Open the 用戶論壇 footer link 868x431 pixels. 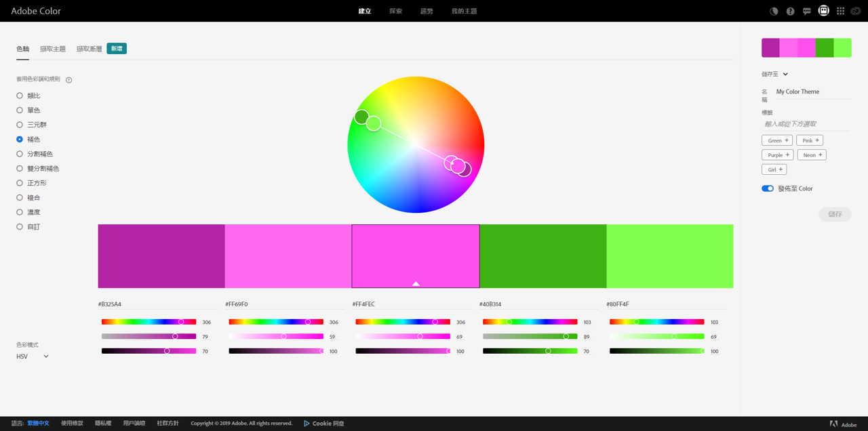tap(134, 424)
